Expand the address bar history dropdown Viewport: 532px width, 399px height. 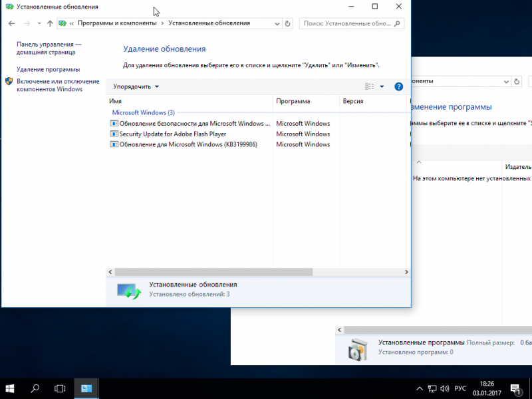(277, 24)
